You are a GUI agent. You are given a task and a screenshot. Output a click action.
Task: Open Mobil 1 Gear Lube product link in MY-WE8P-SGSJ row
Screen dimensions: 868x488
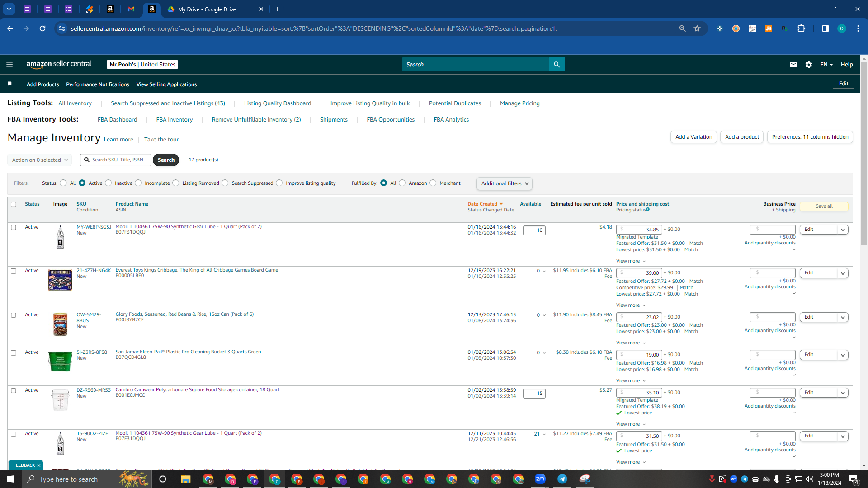(189, 227)
